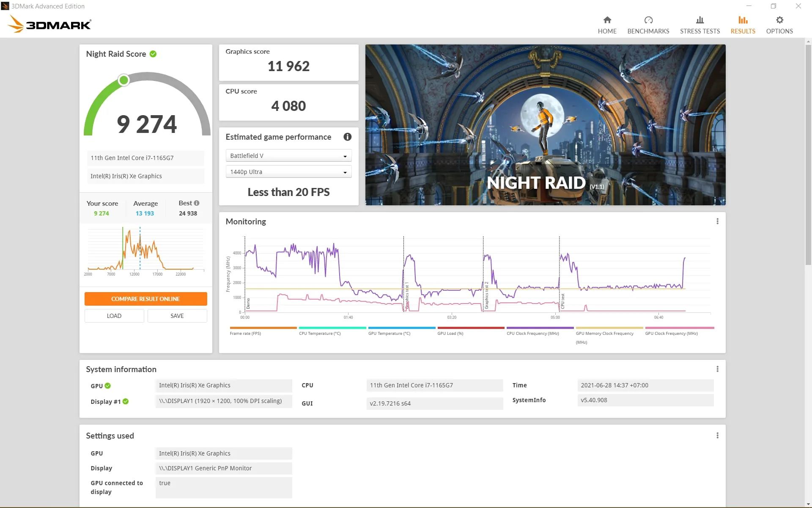The height and width of the screenshot is (508, 812).
Task: Click COMPARE RESULT ONLINE button
Action: [x=145, y=299]
